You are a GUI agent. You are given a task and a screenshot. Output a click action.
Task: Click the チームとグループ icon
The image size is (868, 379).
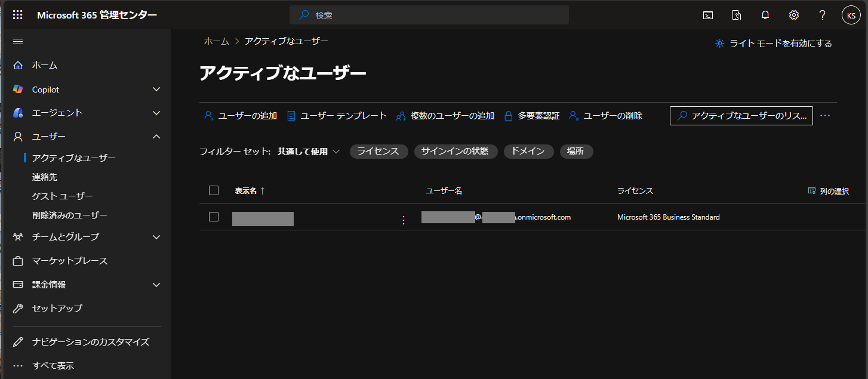coord(18,237)
